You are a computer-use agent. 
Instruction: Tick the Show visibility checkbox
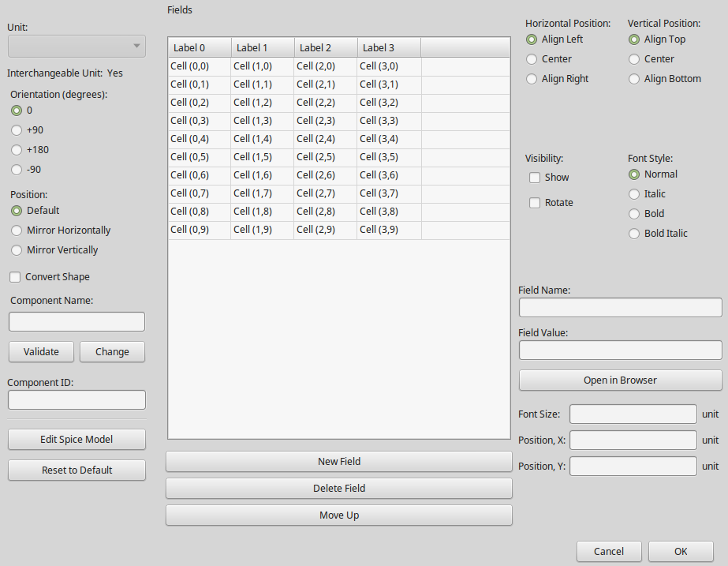coord(535,178)
